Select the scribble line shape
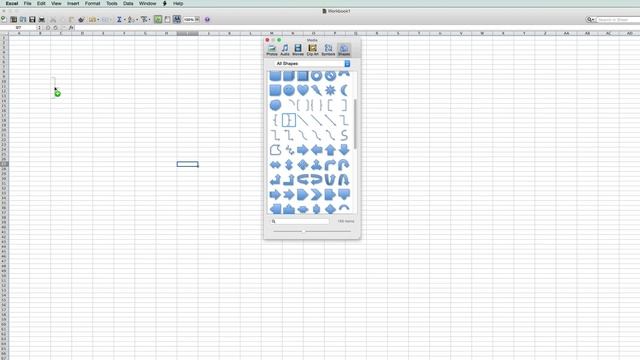This screenshot has height=360, width=640. point(289,150)
